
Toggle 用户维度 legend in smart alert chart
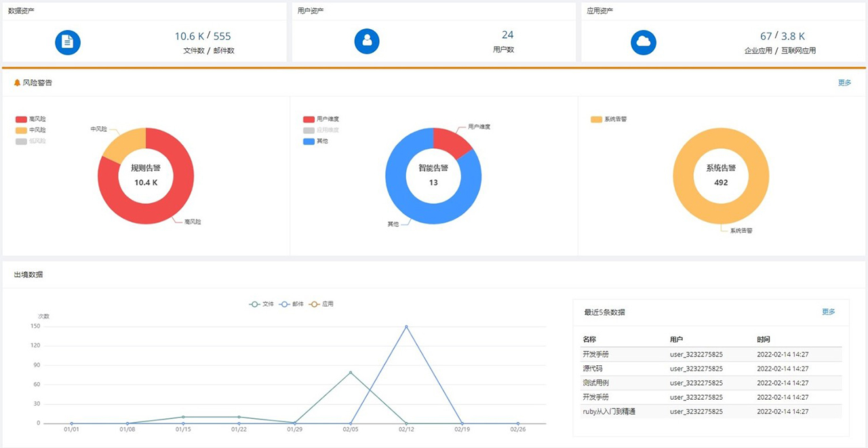[x=321, y=119]
